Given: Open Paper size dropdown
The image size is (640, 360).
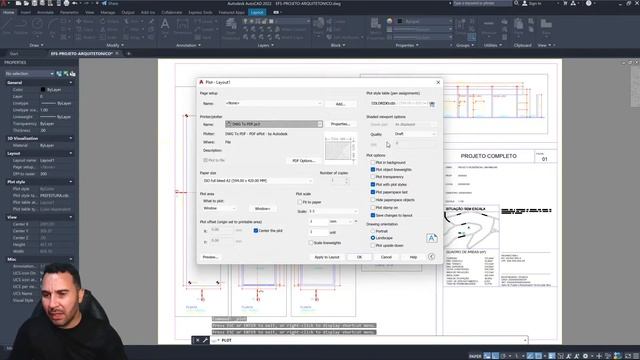Looking at the screenshot, I should pos(258,180).
